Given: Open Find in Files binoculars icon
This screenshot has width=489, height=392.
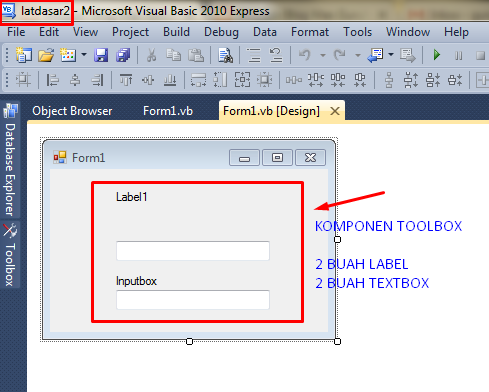Looking at the screenshot, I should click(225, 55).
